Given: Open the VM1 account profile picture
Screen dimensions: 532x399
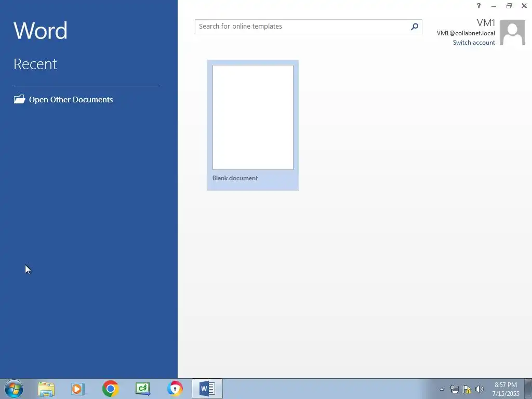Looking at the screenshot, I should click(513, 33).
